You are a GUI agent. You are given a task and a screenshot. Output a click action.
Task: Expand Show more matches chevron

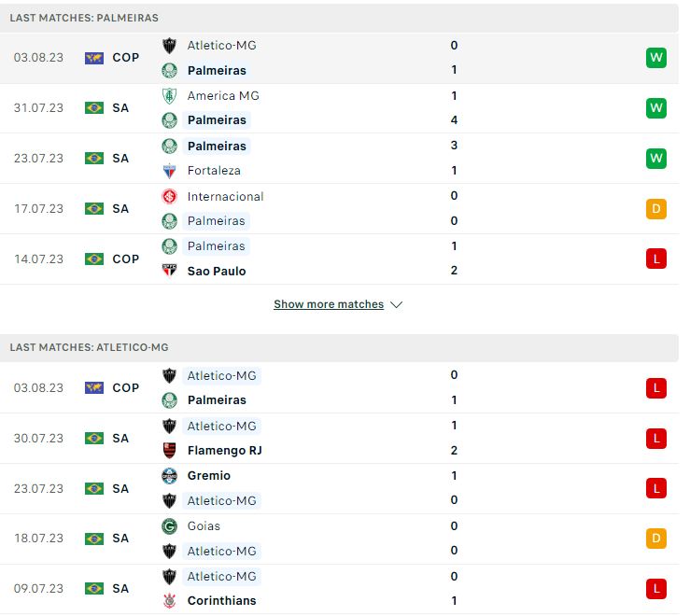(x=397, y=305)
